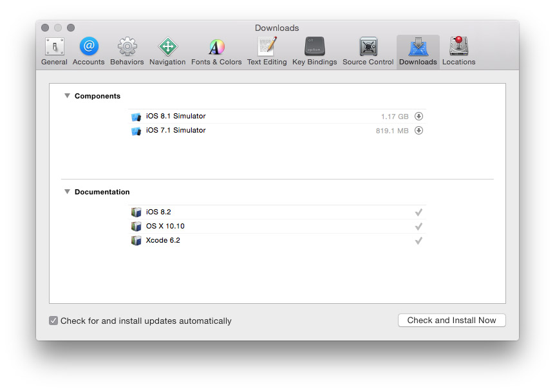Open the Fonts & Colors pane
This screenshot has width=555, height=392.
[216, 51]
